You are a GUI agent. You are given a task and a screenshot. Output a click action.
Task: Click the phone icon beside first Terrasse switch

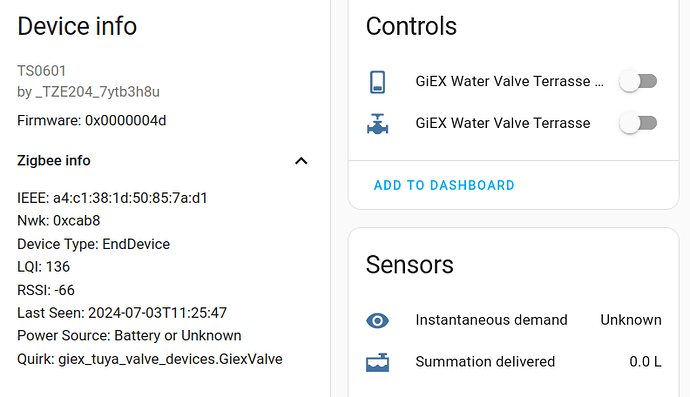tap(378, 82)
